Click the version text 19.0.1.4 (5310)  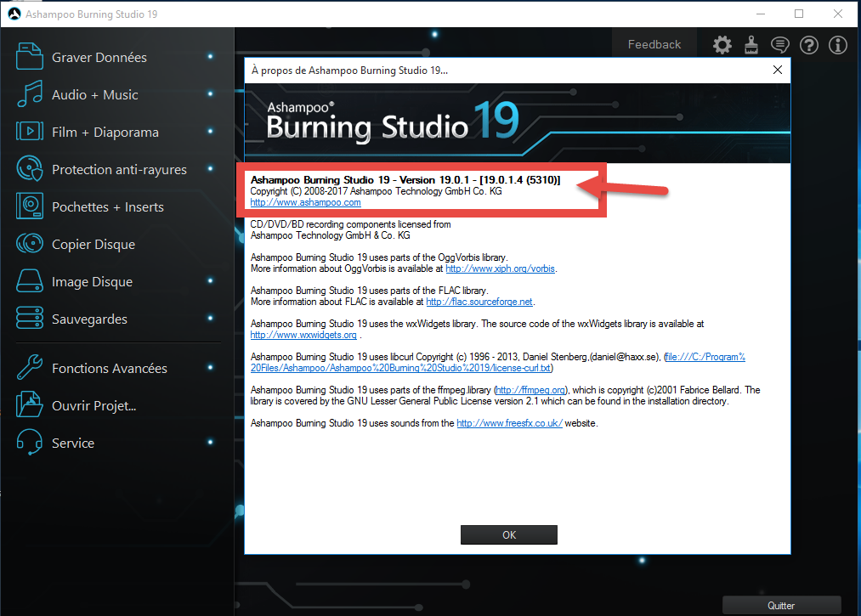click(519, 179)
